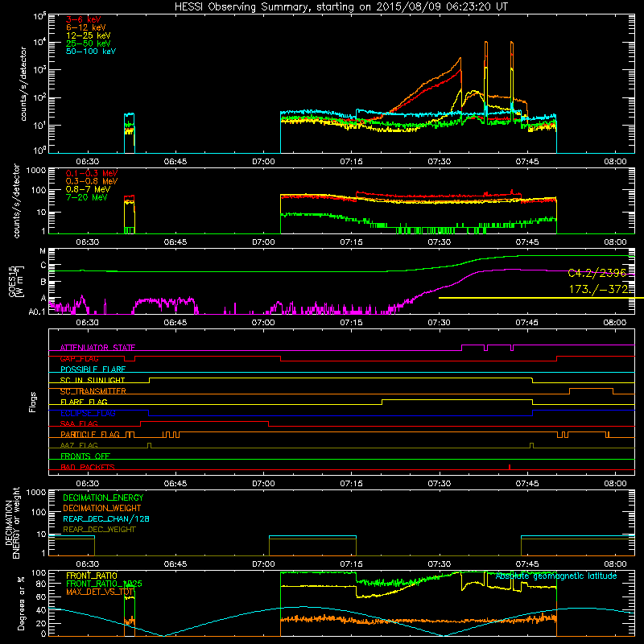Click the 7-20 MeV legend entry
Screen dimensions: 644x644
(86, 197)
